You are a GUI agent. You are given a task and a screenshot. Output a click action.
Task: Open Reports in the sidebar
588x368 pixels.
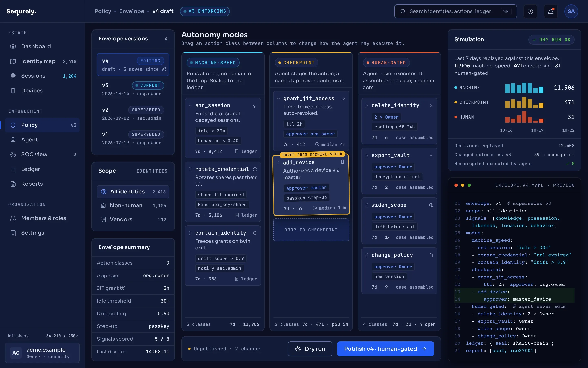42,184
